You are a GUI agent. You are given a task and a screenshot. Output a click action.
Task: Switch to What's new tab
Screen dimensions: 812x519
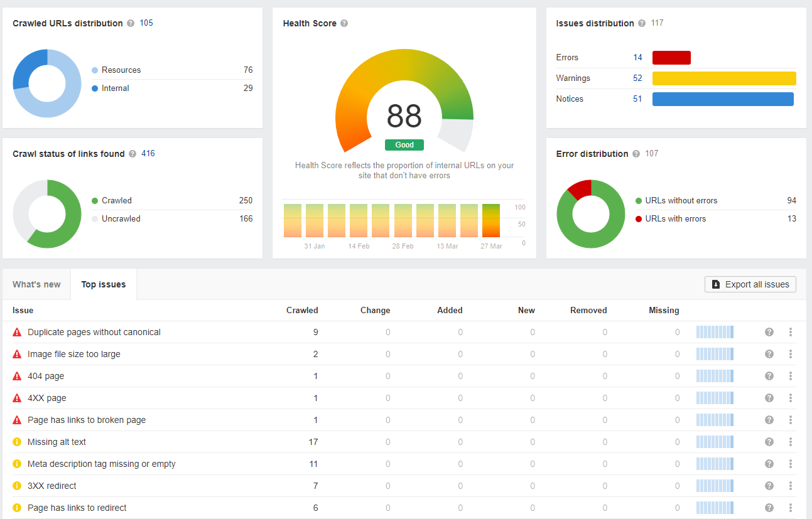(36, 284)
